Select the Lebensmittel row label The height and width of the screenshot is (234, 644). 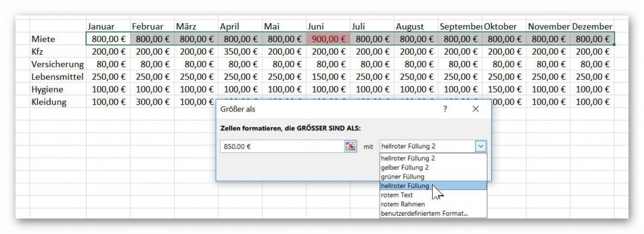click(x=58, y=77)
